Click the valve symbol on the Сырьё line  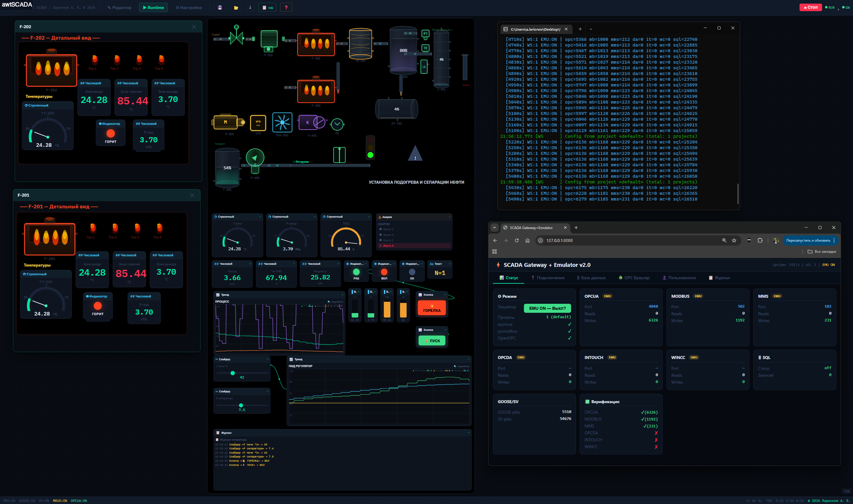point(236,36)
